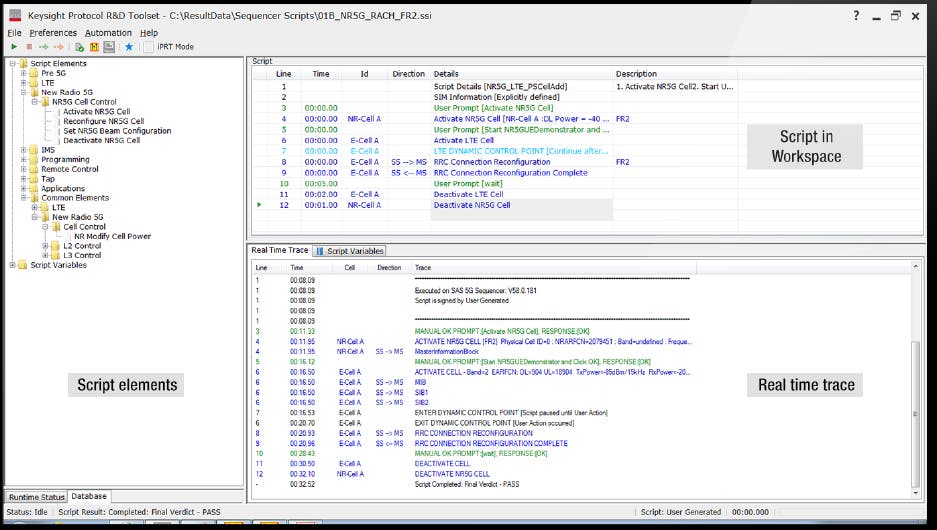The height and width of the screenshot is (530, 937).
Task: Collapse the NR5G Cell Control folder
Action: pyautogui.click(x=34, y=102)
